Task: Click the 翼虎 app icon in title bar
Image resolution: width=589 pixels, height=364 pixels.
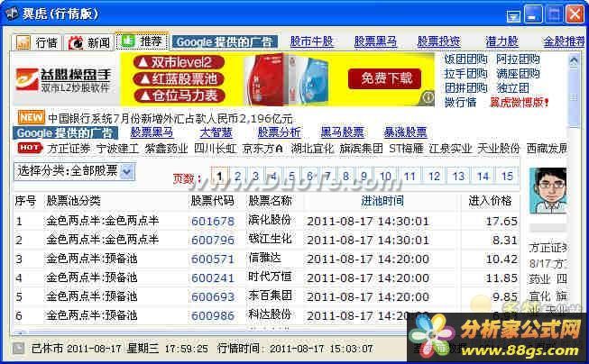Action: (12, 14)
